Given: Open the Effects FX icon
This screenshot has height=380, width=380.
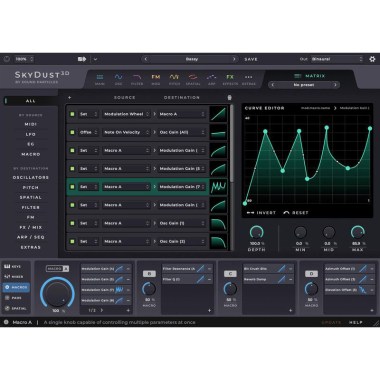Looking at the screenshot, I should click(230, 77).
